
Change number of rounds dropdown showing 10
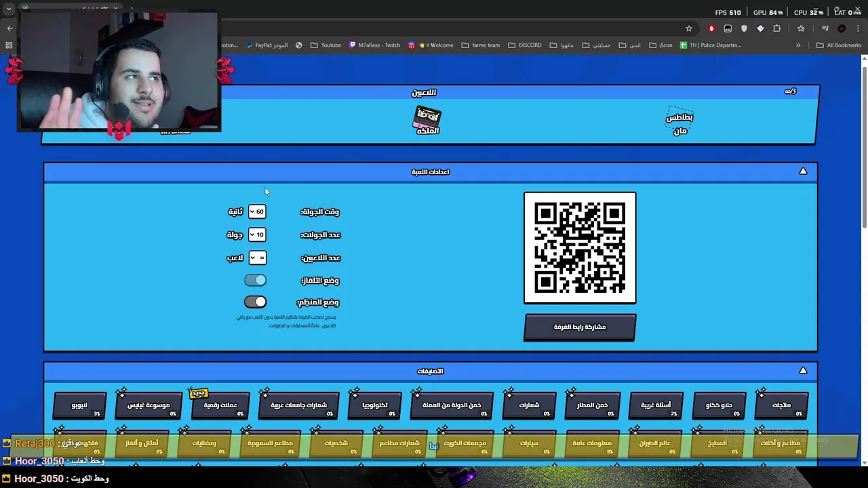tap(257, 235)
